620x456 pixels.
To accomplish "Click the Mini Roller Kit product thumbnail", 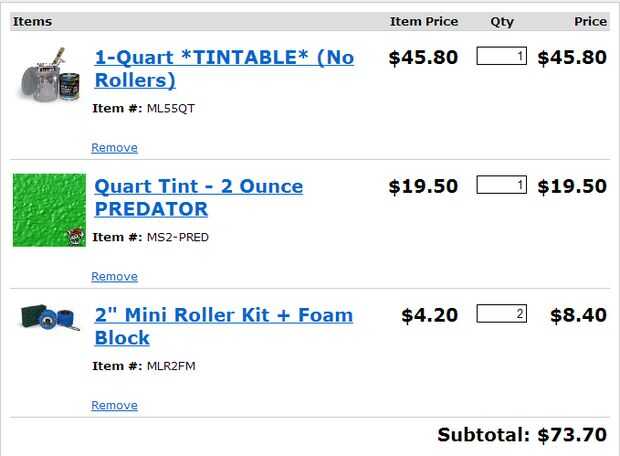I will pos(50,319).
